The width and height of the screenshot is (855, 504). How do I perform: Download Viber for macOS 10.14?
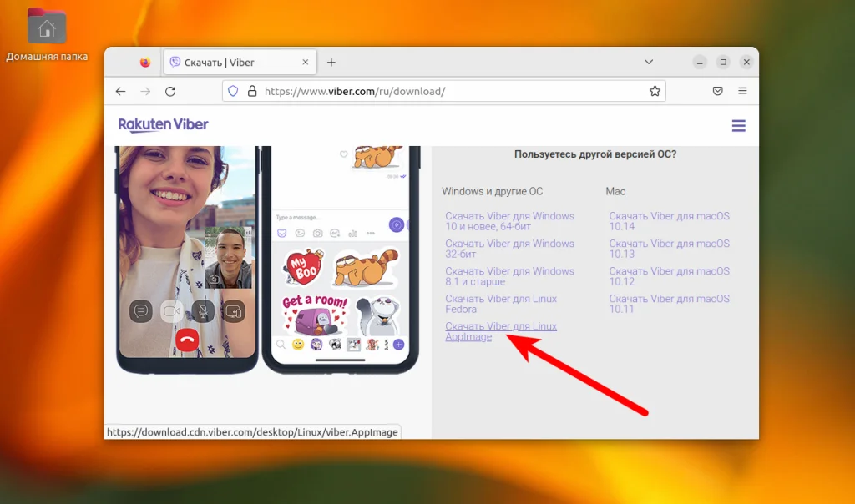669,221
